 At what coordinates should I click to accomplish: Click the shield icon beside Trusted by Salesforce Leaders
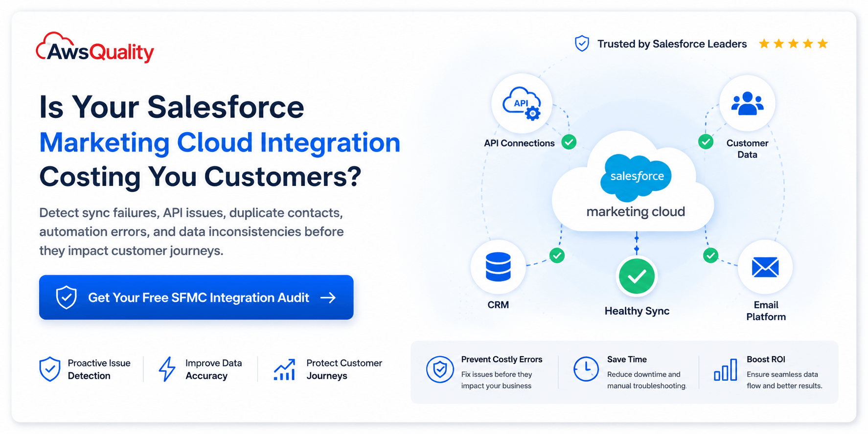[582, 44]
